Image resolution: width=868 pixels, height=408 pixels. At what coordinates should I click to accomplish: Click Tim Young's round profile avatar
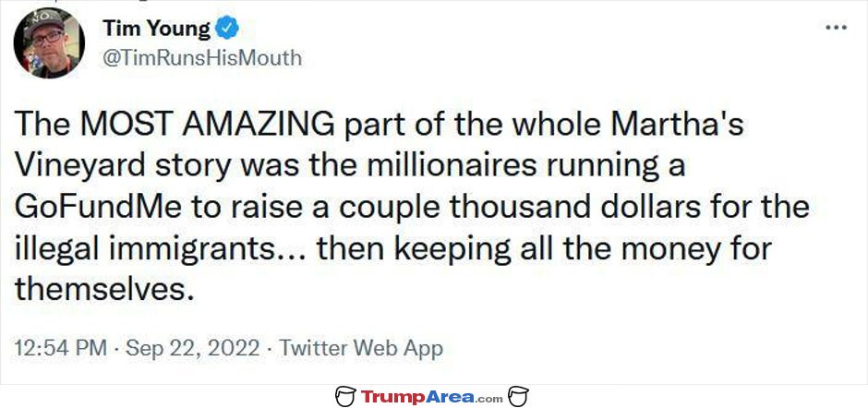49,42
